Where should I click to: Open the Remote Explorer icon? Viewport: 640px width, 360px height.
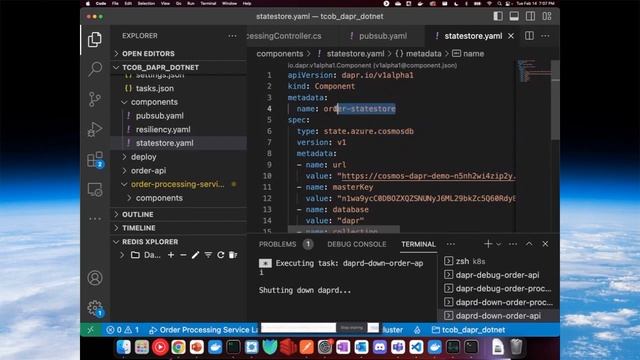95,190
